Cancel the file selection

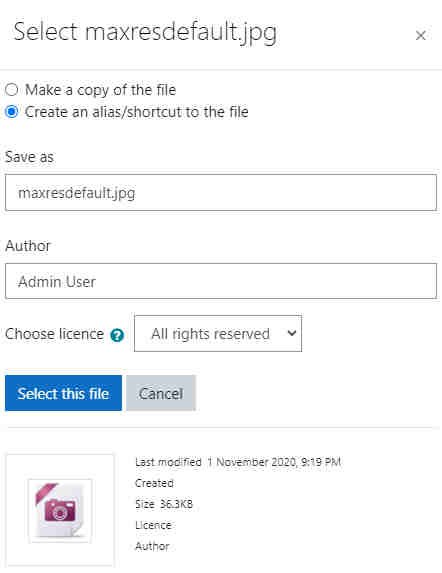(161, 393)
